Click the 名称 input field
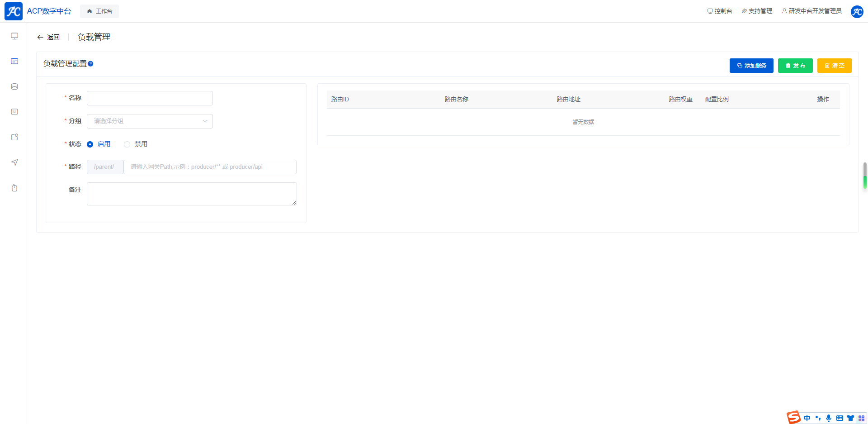Screen dimensions: 868x424 pos(150,98)
